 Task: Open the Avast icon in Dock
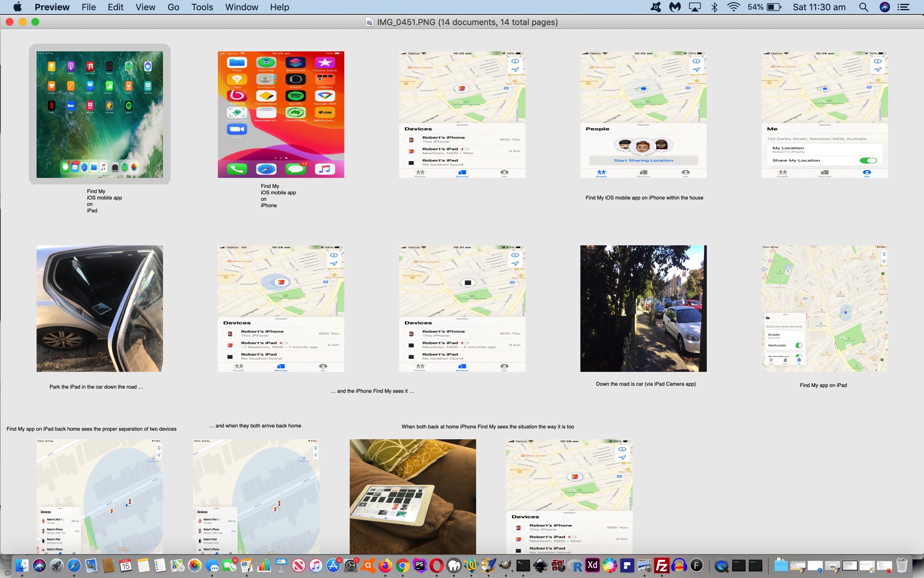(x=368, y=565)
